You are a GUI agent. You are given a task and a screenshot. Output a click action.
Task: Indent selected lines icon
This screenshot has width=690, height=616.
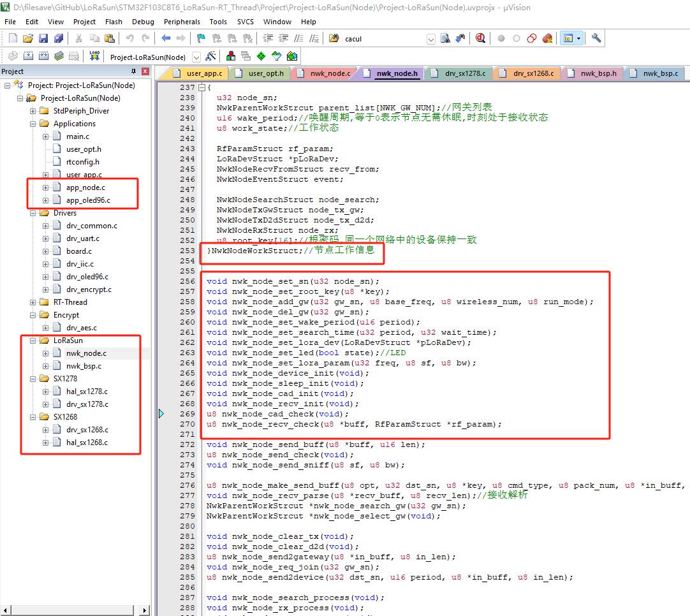tap(268, 38)
